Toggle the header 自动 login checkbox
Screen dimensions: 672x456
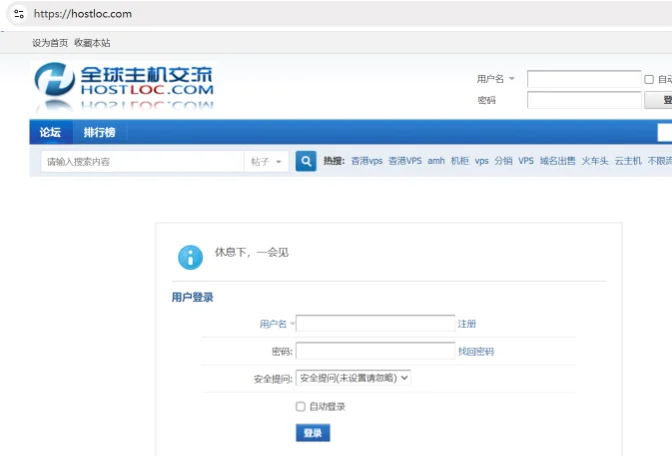[649, 79]
